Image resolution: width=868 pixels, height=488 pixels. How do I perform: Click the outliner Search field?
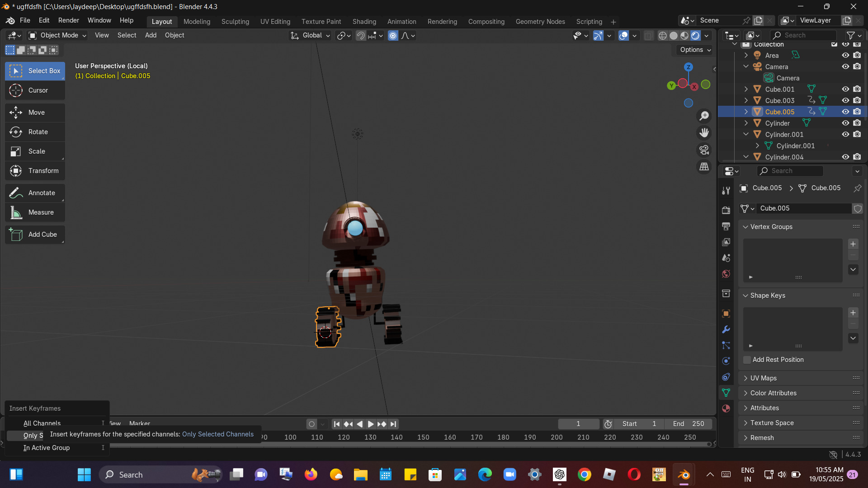click(x=803, y=35)
